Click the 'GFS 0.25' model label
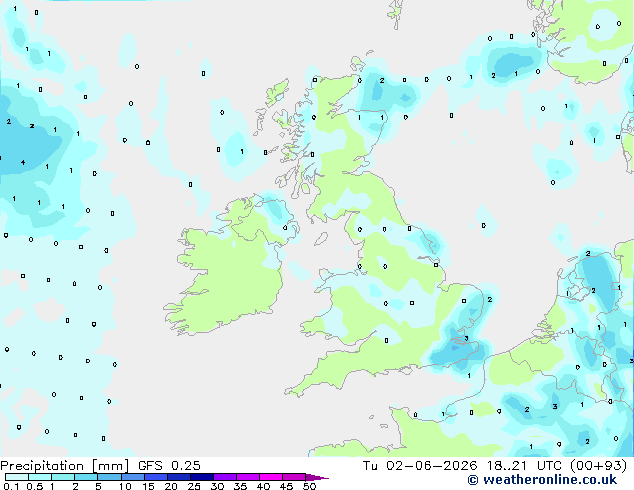 169,466
